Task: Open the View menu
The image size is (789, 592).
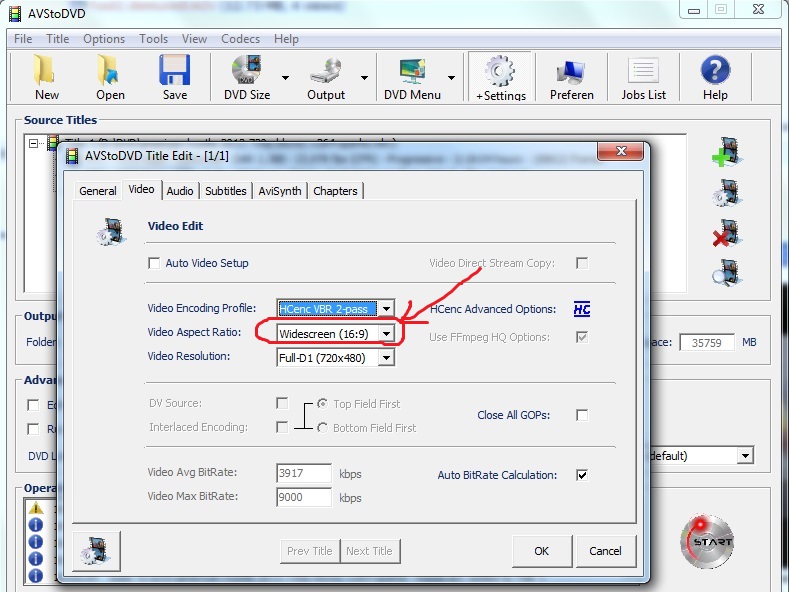Action: pyautogui.click(x=194, y=39)
